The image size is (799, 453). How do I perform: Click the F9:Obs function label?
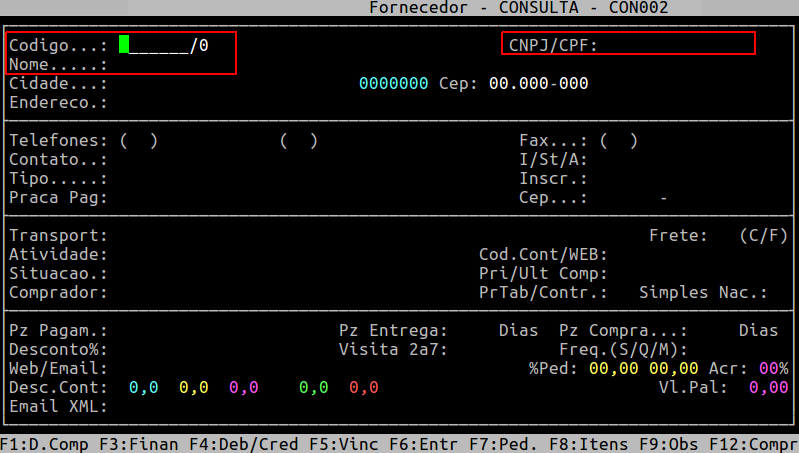click(668, 443)
